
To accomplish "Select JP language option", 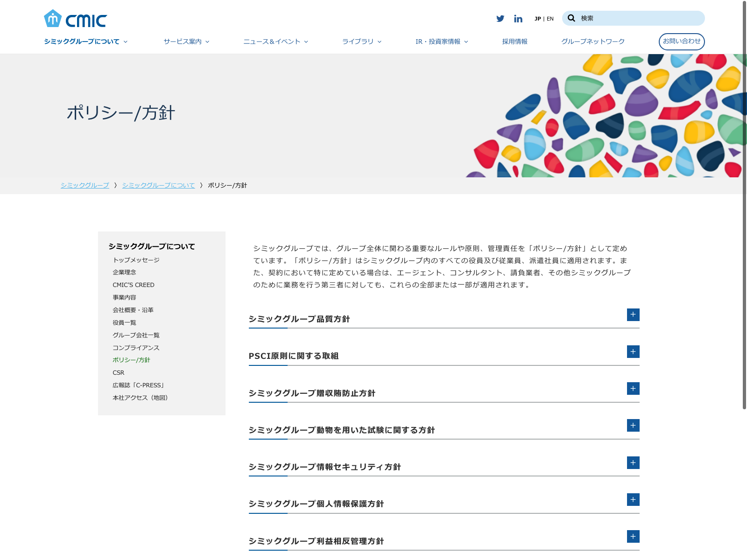I will click(x=537, y=19).
